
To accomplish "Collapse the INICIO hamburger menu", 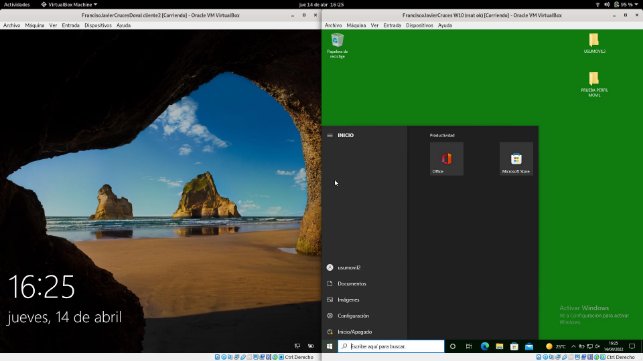I will [330, 135].
